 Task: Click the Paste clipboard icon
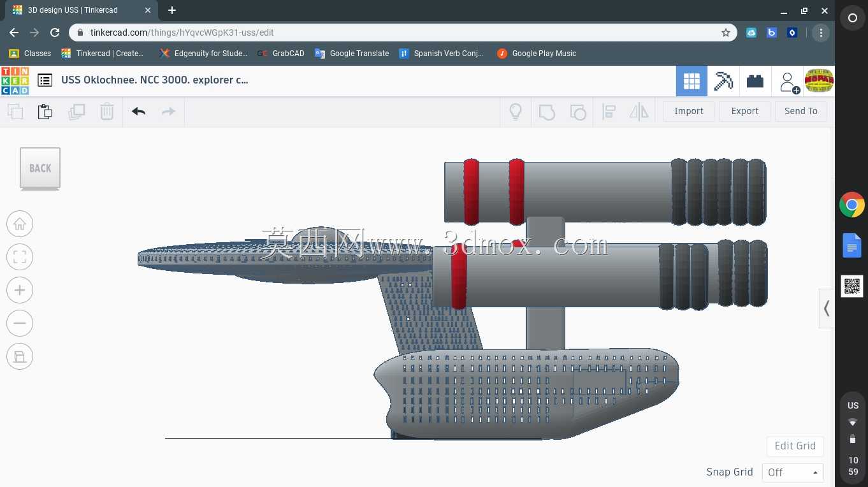[x=45, y=112]
